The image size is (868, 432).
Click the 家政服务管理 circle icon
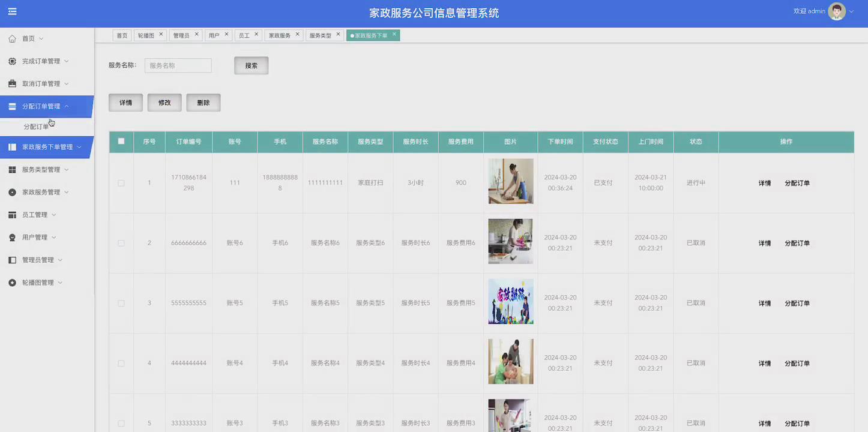(11, 192)
